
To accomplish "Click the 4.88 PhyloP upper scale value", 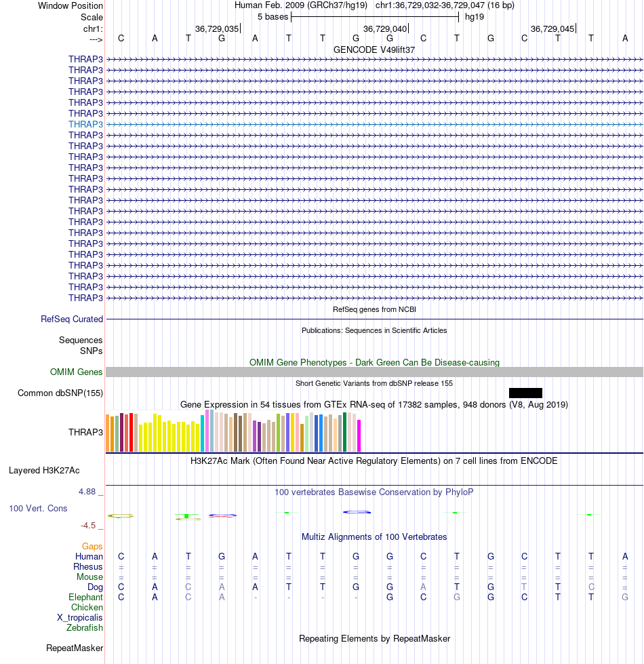I will coord(87,492).
